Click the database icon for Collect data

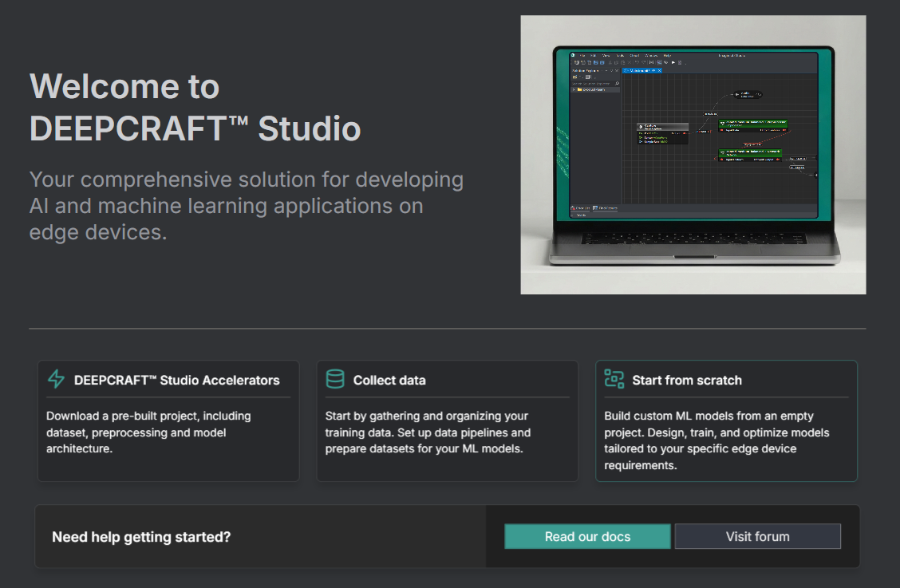[x=335, y=380]
